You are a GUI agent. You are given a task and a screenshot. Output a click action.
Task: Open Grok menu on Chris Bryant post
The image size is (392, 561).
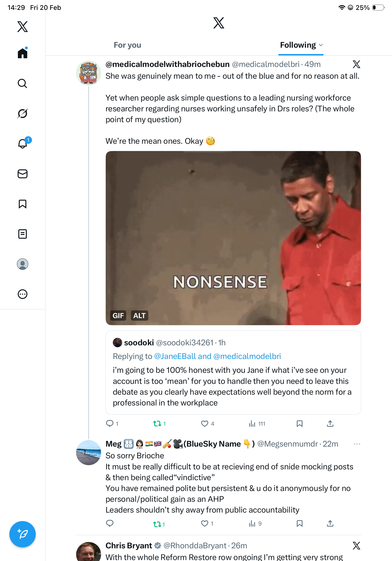click(x=356, y=545)
